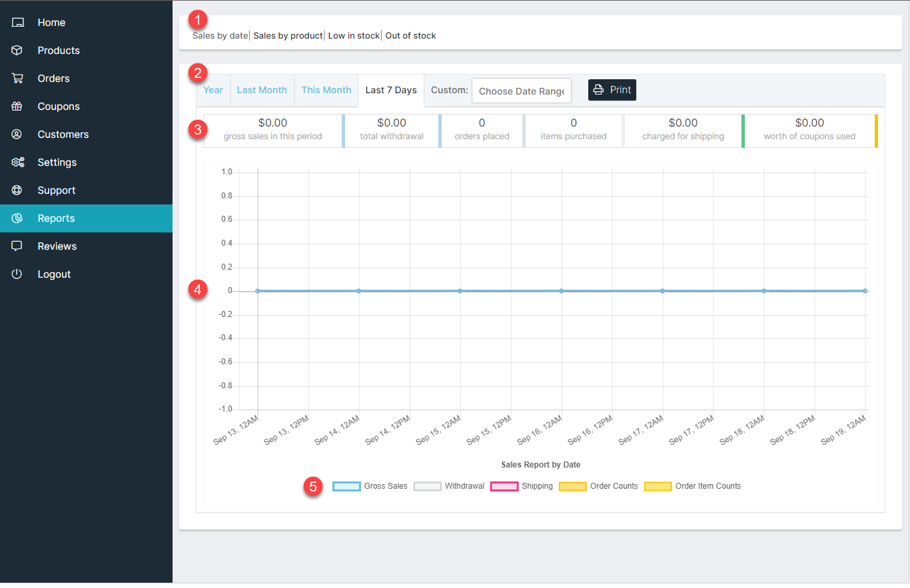
Task: Click the Reviews speech bubble icon
Action: (x=17, y=246)
